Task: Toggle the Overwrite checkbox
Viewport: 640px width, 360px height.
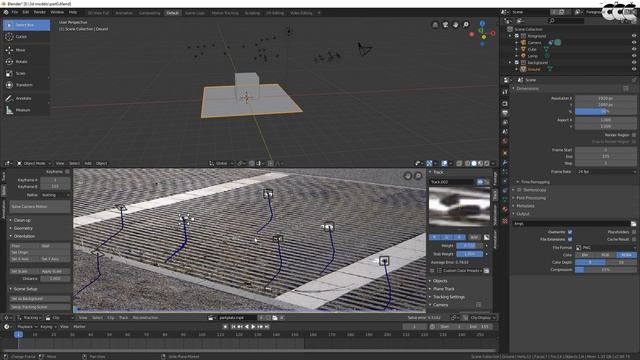Action: (x=570, y=232)
